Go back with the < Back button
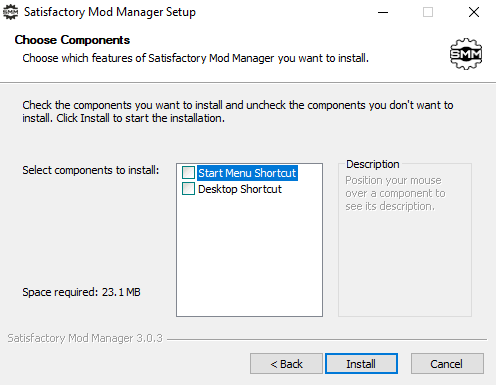Viewport: 496px width, 385px height. (286, 364)
